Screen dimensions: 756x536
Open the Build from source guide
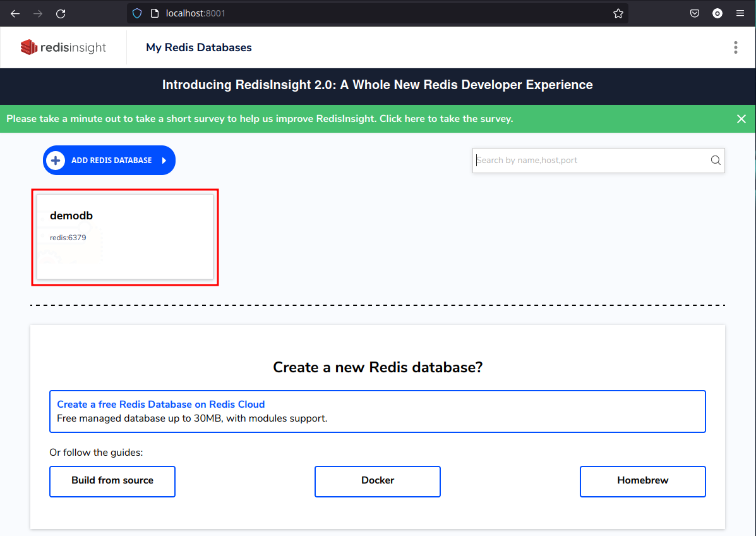[x=112, y=481]
